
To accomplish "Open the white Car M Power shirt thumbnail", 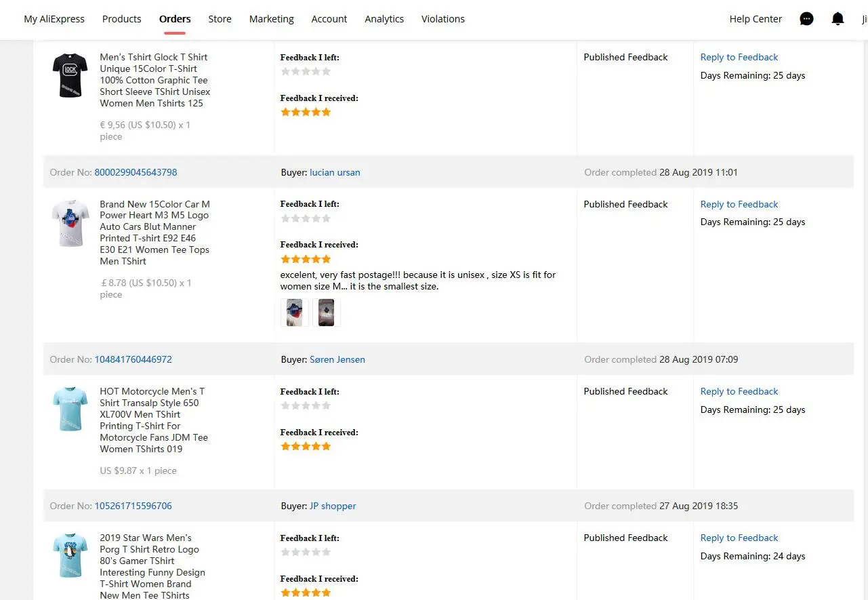I will pyautogui.click(x=70, y=222).
